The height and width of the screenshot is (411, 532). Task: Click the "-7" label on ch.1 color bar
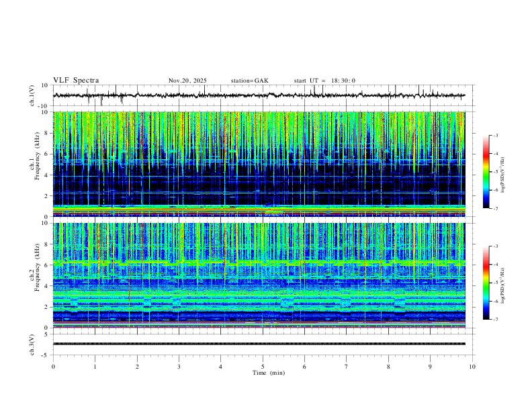(495, 208)
